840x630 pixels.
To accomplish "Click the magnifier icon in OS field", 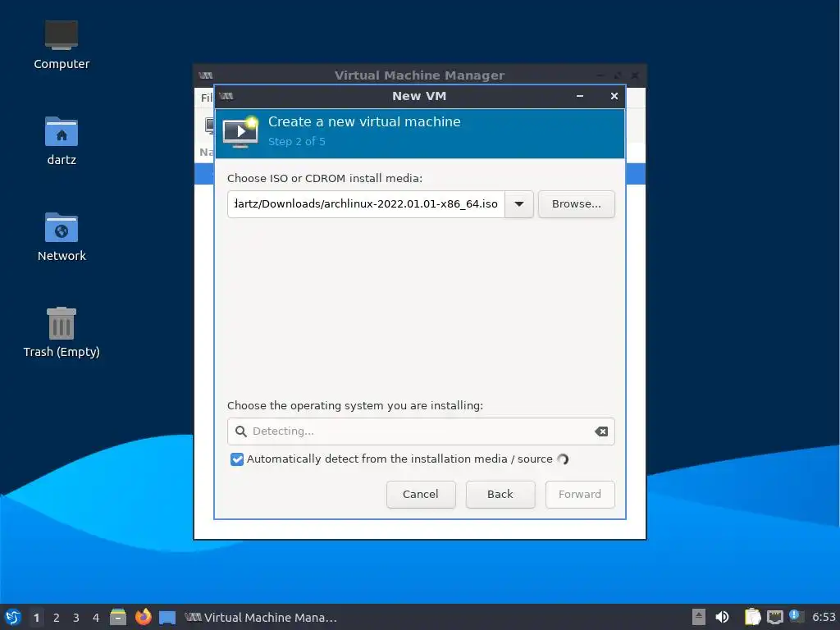I will click(x=241, y=431).
